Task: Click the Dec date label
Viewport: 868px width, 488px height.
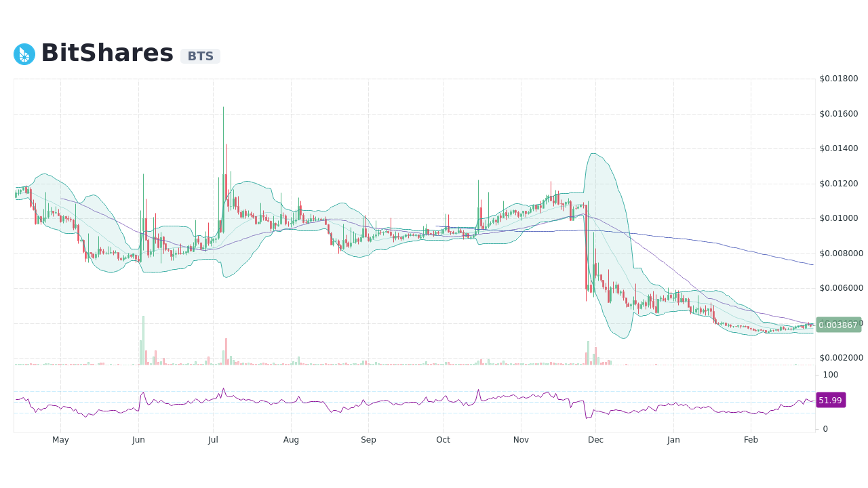Action: tap(595, 440)
